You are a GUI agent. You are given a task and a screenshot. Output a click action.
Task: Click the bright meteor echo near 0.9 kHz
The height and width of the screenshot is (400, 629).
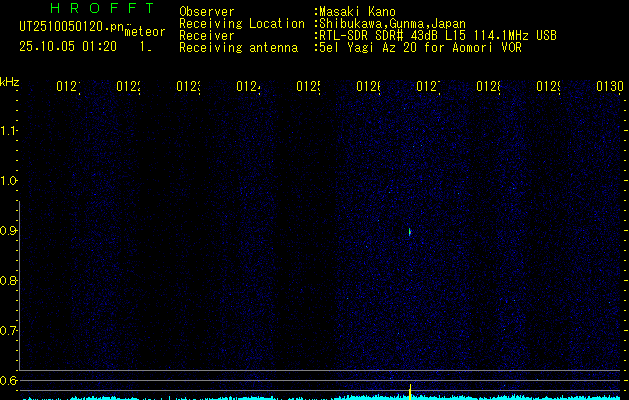click(410, 232)
